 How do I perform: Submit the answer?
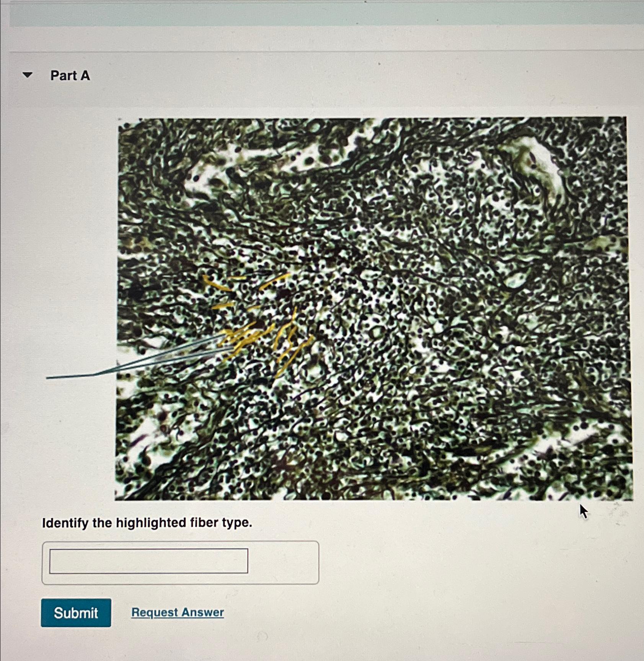(x=76, y=613)
